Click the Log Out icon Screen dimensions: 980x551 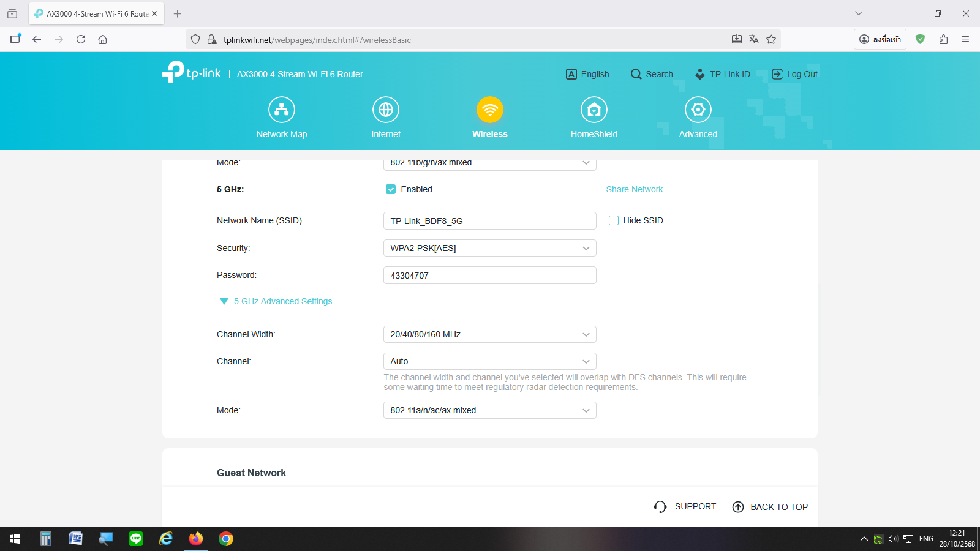[777, 74]
